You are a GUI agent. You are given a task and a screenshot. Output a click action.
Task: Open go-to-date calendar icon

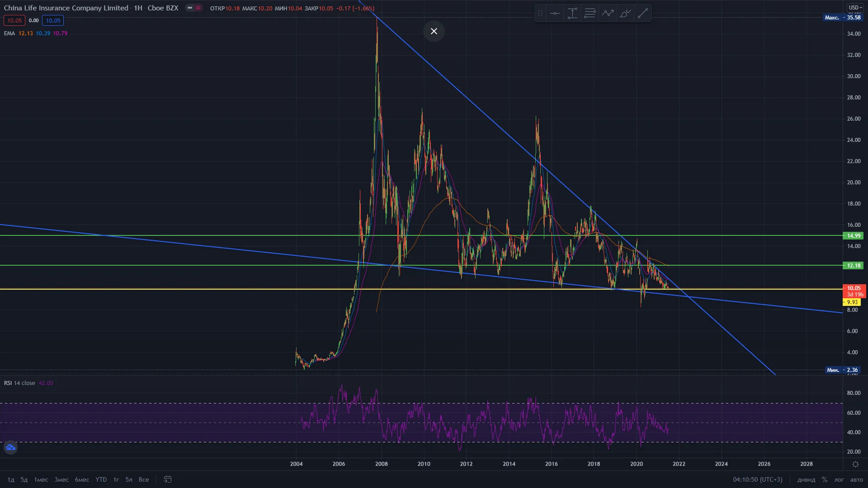(x=168, y=479)
